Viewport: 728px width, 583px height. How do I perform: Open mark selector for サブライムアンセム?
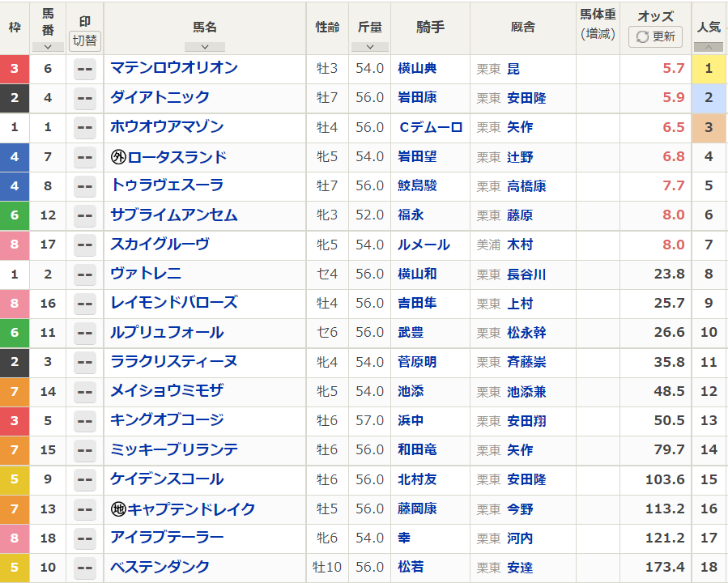84,216
